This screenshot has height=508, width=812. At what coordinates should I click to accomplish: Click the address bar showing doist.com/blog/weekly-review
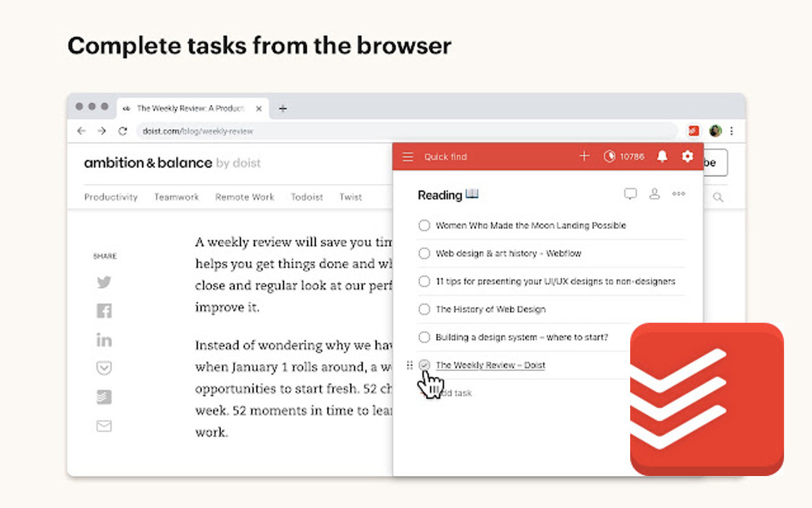click(x=407, y=131)
